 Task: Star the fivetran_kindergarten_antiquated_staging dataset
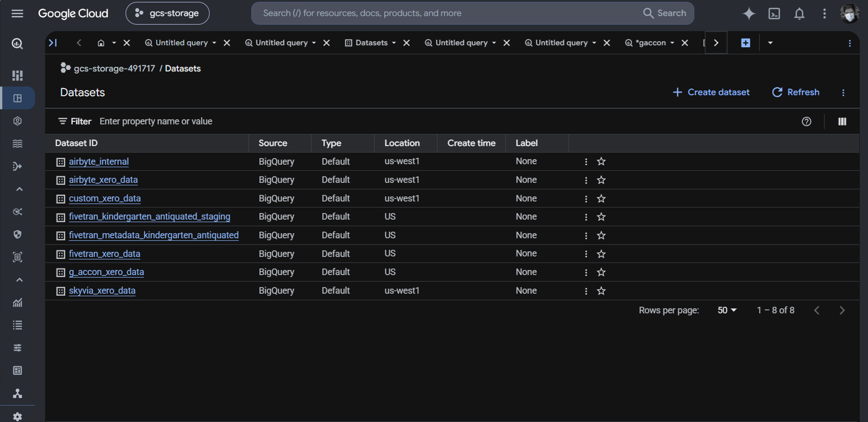[x=601, y=217]
